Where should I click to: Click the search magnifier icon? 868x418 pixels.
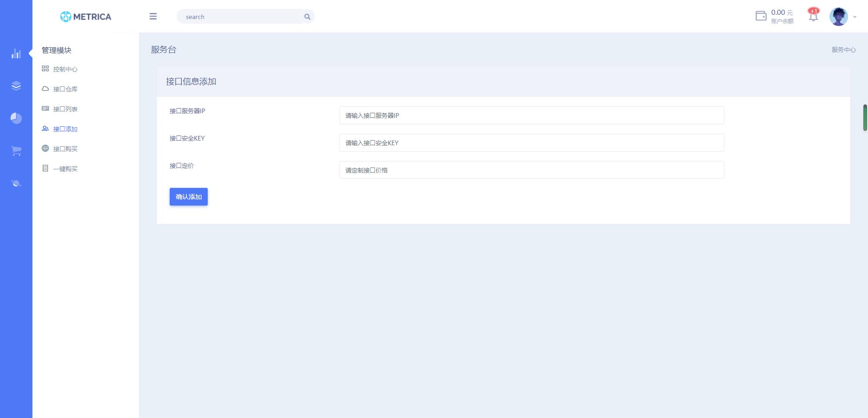(x=307, y=16)
